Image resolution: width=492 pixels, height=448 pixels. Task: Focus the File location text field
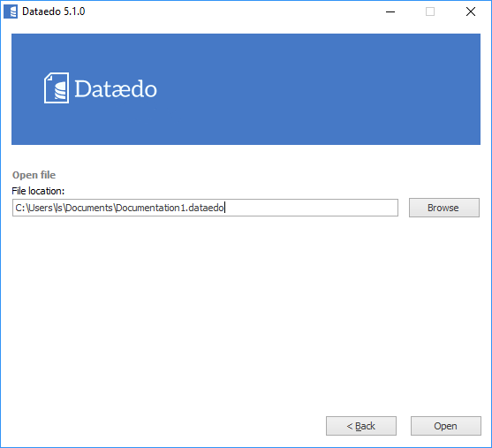pyautogui.click(x=205, y=208)
